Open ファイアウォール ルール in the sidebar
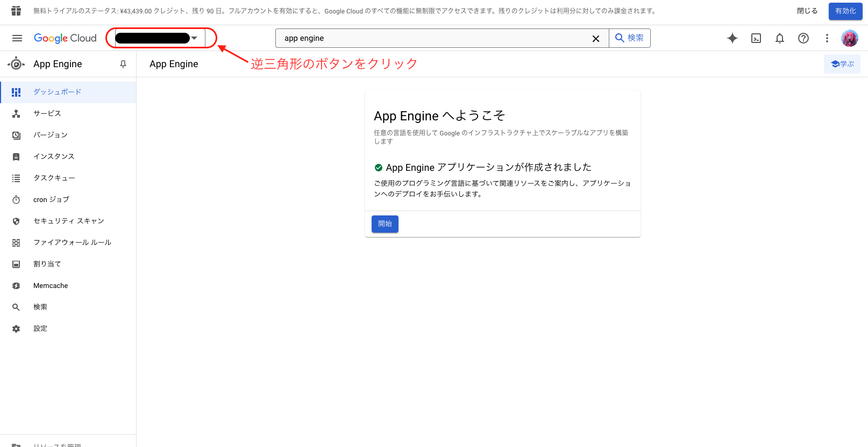 (68, 242)
